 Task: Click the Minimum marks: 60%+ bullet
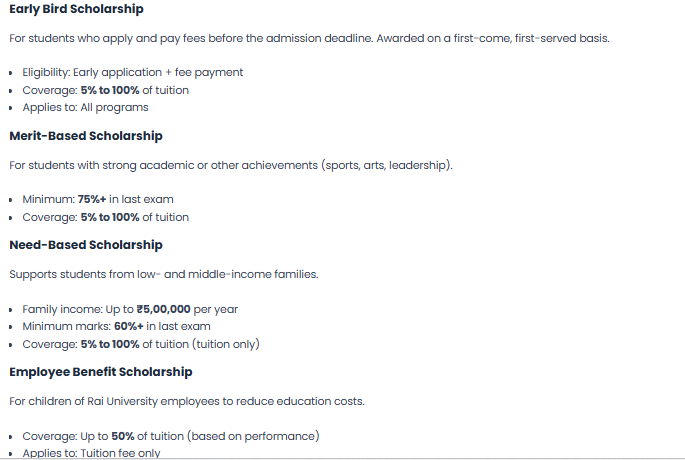pos(116,326)
